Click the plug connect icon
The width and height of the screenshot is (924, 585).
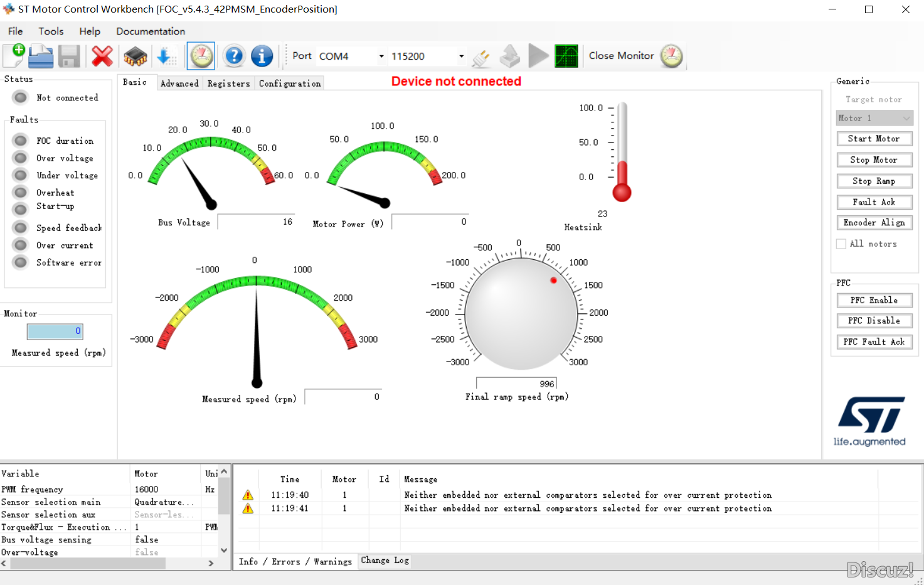tap(481, 57)
